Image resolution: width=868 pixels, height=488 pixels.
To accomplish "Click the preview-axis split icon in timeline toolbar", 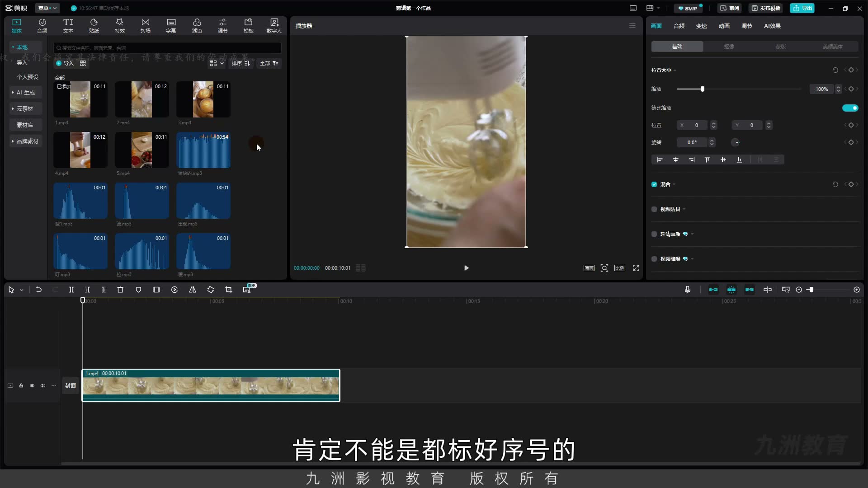I will [768, 290].
